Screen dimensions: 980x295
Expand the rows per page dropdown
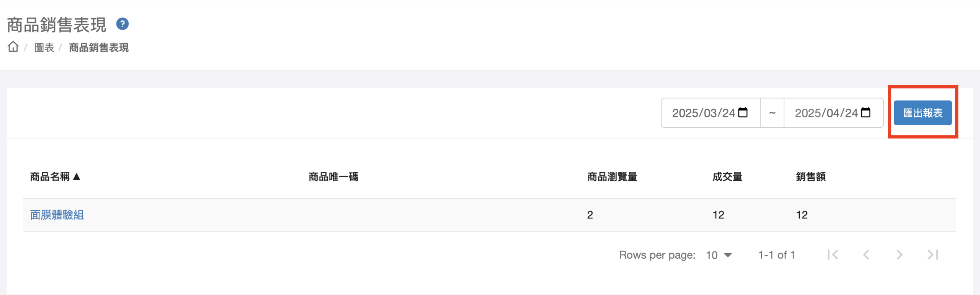pos(719,255)
